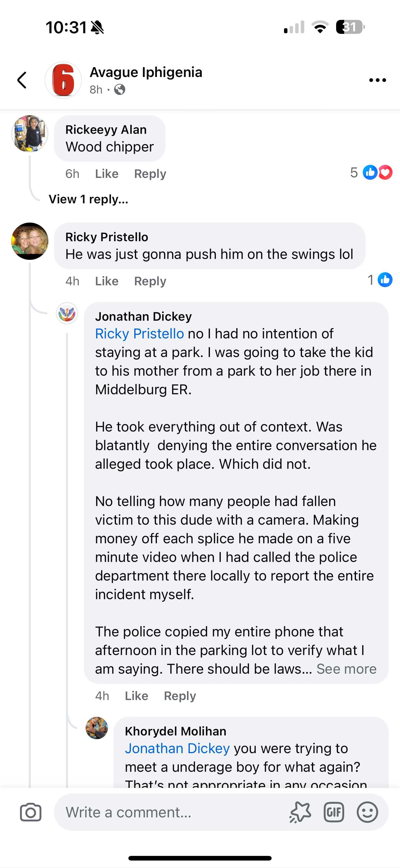Expand "See more" on Jonathan Dickey's comment
Viewport: 400px width, 868px height.
(x=346, y=669)
